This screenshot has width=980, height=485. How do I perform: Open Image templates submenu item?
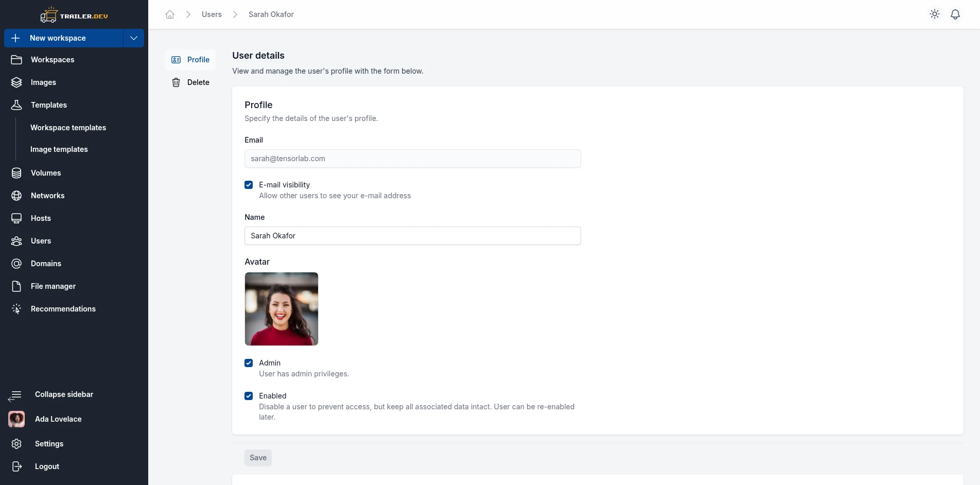(59, 149)
